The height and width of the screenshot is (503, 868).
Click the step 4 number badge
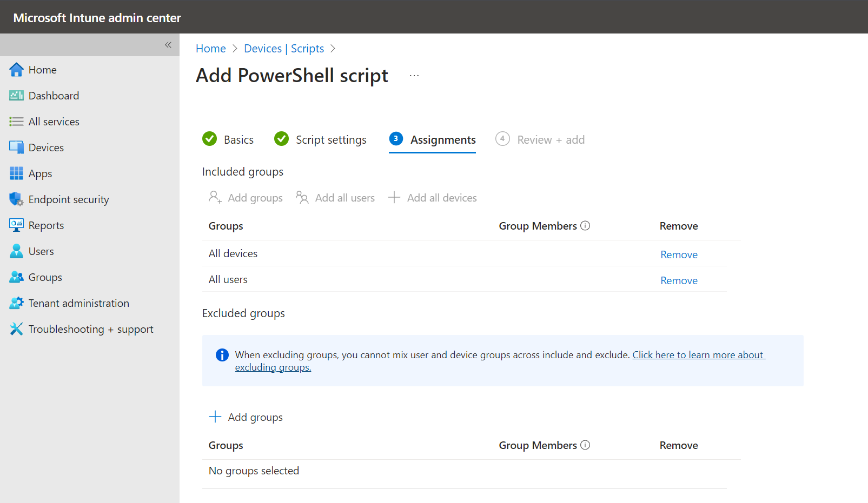coord(502,139)
